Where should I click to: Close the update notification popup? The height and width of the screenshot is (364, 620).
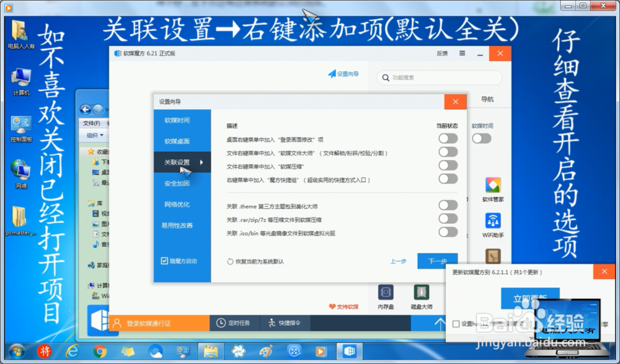tap(604, 272)
